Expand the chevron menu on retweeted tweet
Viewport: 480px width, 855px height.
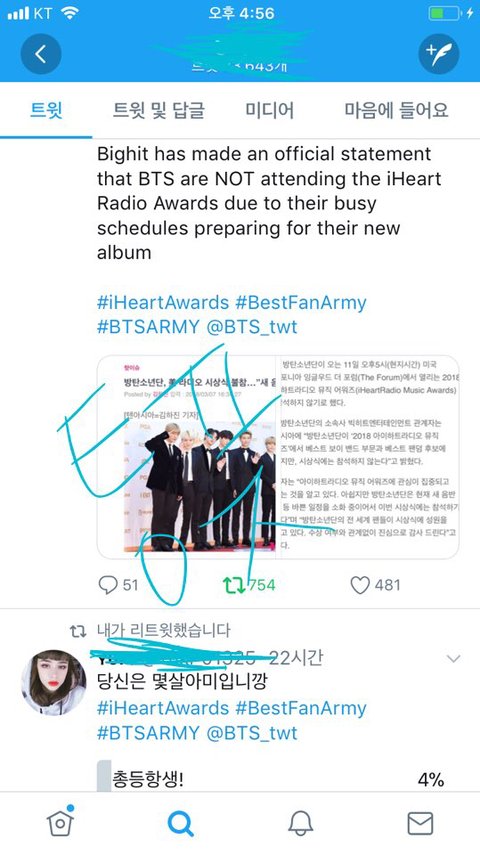click(x=453, y=659)
